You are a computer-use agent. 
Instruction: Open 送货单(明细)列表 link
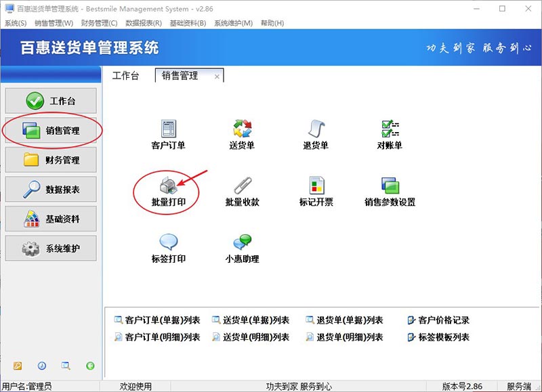tap(251, 337)
